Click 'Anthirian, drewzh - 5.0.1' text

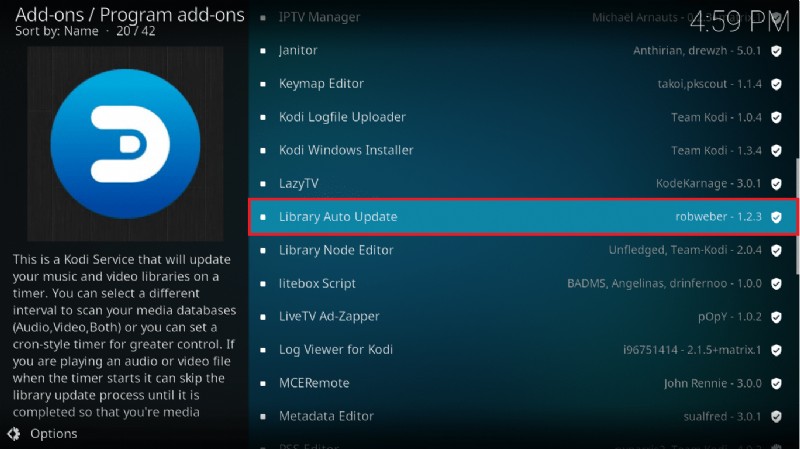(x=697, y=51)
